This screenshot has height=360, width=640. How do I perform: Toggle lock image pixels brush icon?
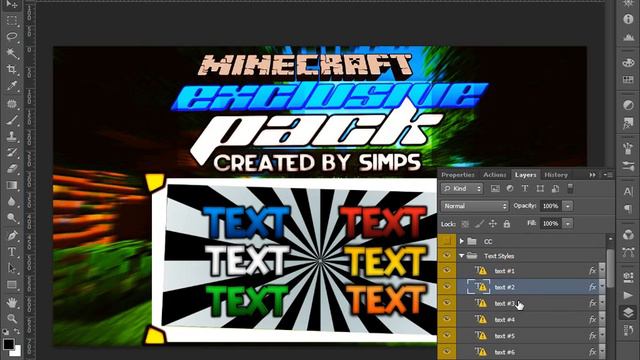pos(479,224)
